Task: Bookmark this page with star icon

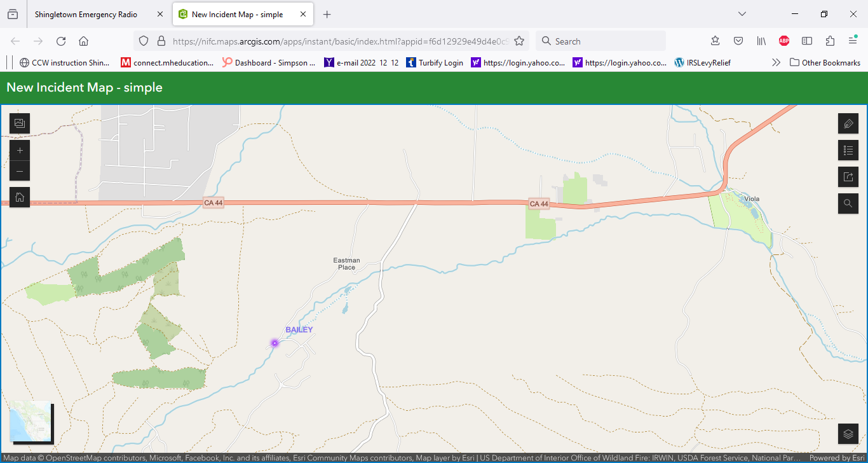Action: click(519, 41)
